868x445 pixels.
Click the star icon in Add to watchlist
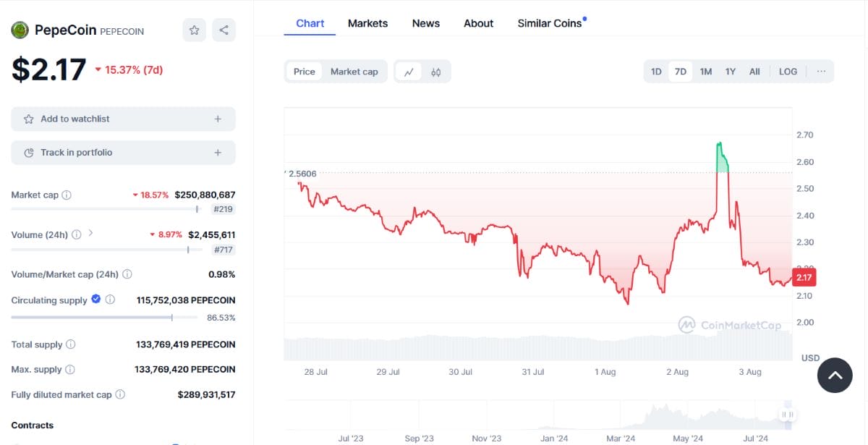[x=29, y=119]
